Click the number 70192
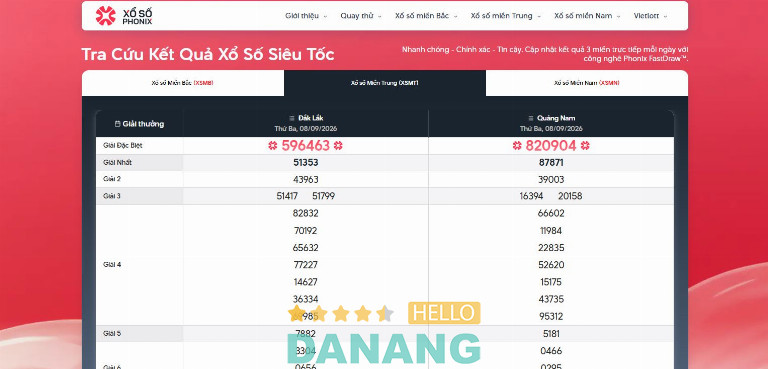 coord(306,230)
